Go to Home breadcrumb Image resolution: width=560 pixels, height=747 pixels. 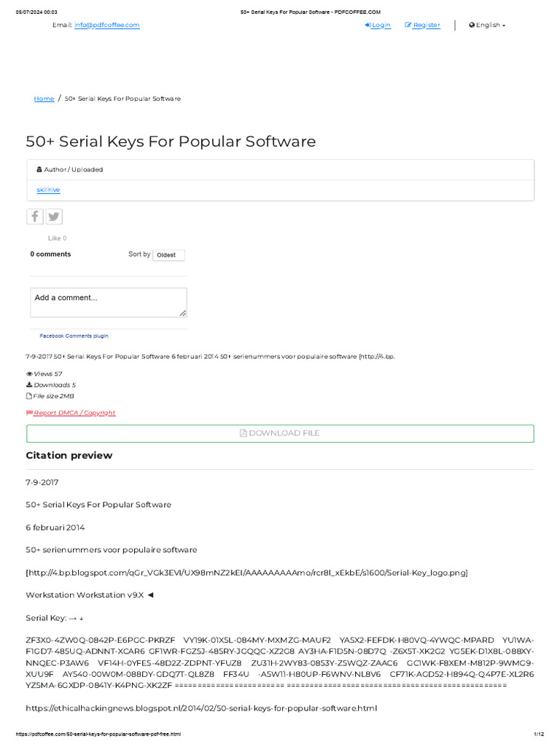44,98
